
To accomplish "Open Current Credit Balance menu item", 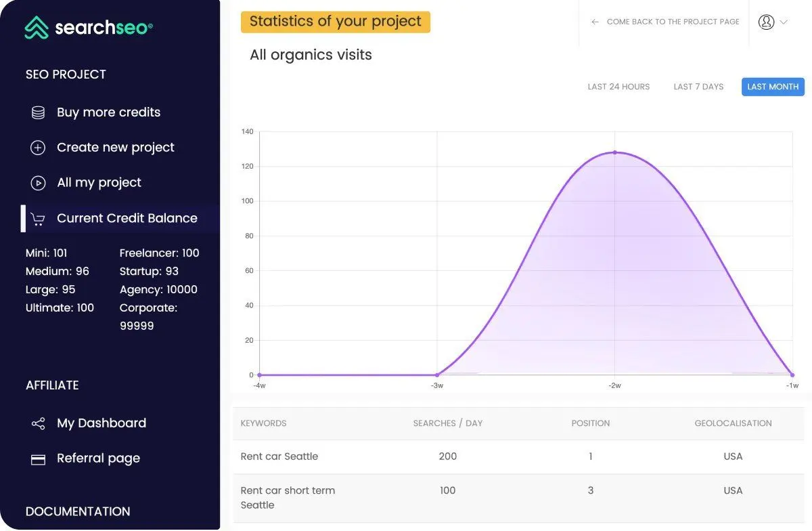I will click(127, 218).
